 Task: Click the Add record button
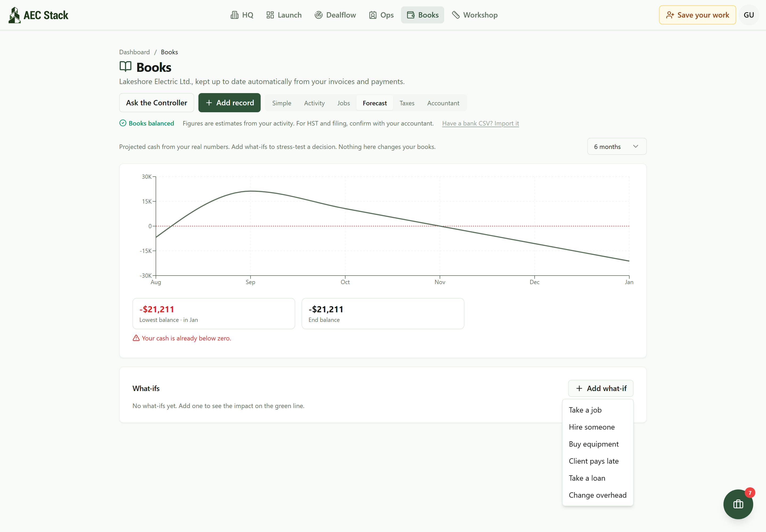tap(229, 103)
